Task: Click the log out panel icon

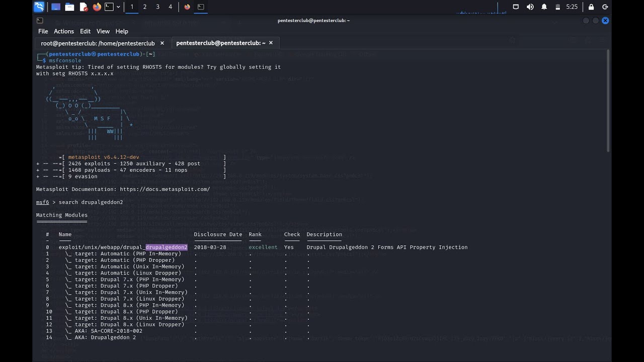Action: [x=605, y=7]
